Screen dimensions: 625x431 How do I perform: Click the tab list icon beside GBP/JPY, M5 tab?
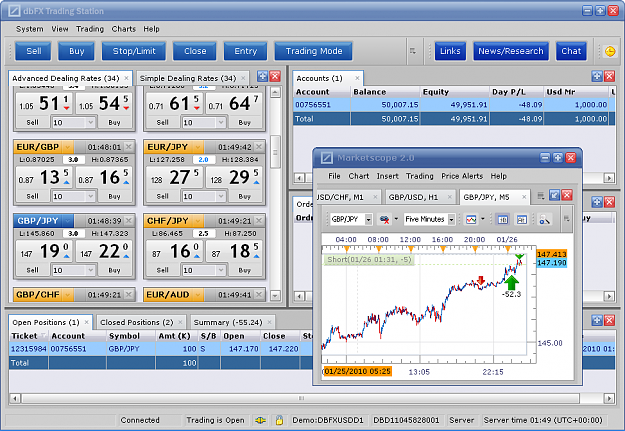[x=541, y=195]
